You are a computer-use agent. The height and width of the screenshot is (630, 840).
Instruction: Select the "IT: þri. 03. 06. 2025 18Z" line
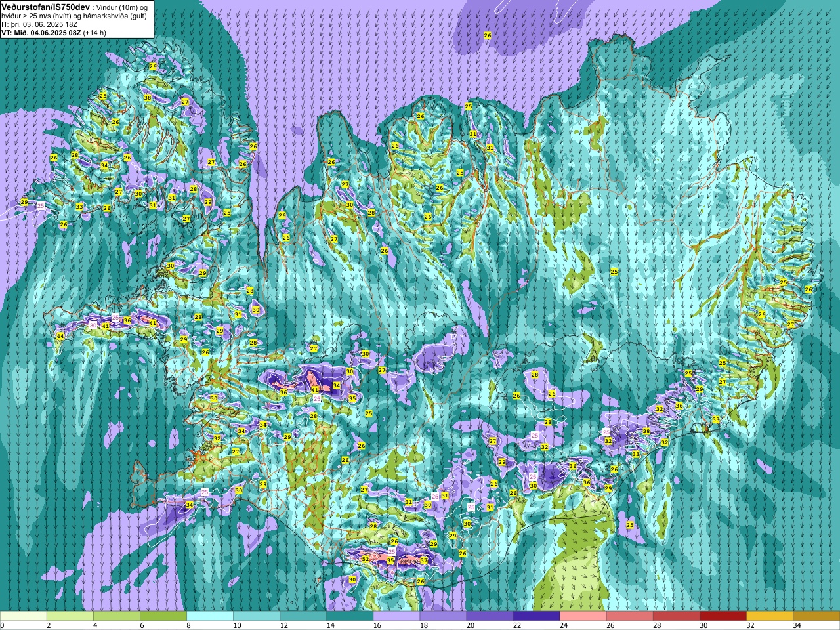point(39,24)
